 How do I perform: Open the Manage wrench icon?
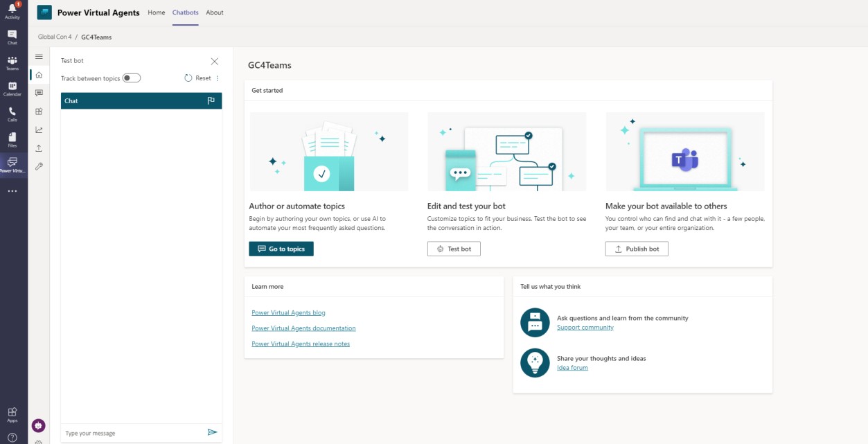pos(39,166)
